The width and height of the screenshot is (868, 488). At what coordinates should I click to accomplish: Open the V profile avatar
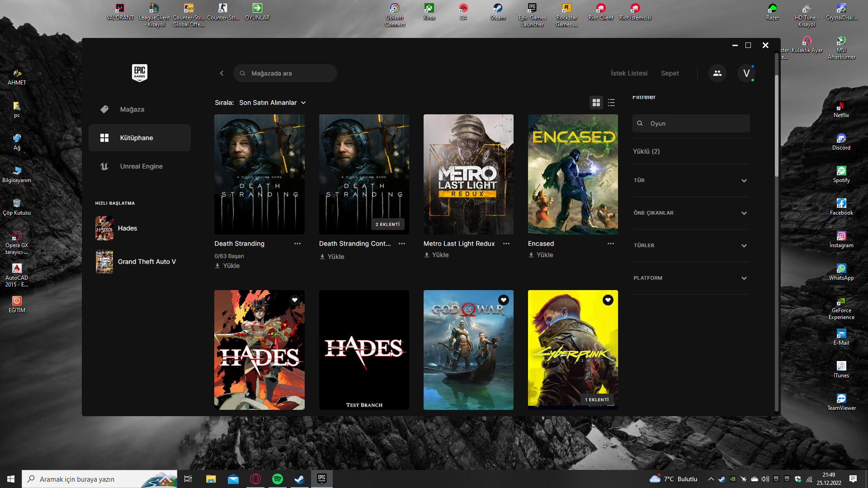[x=746, y=73]
